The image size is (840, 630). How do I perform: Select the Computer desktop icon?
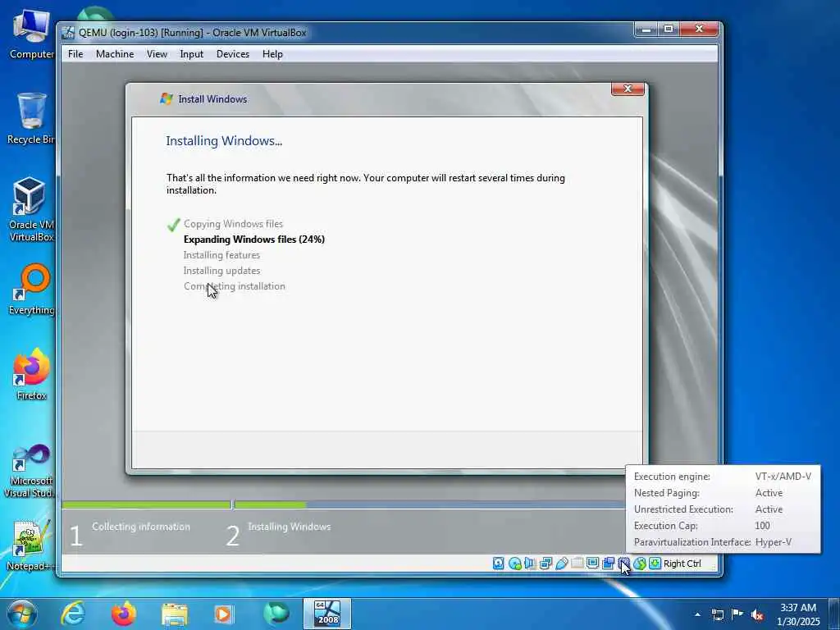pos(31,34)
